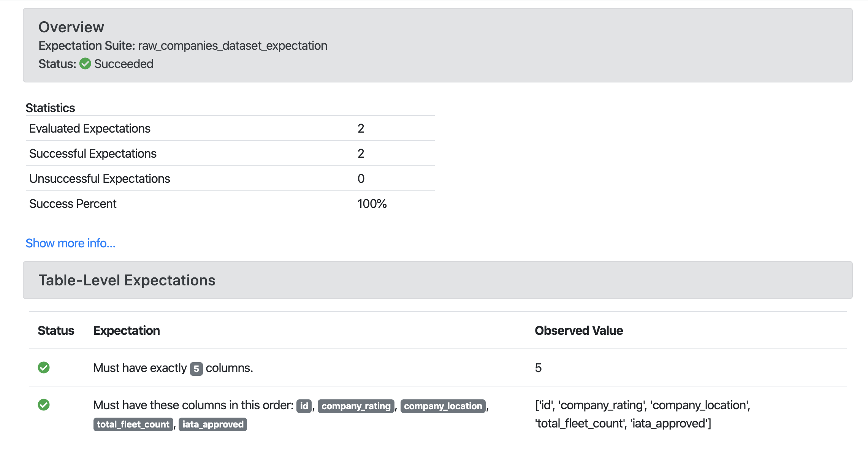868x456 pixels.
Task: Click the 'total_fleet_count' column badge
Action: [x=133, y=424]
